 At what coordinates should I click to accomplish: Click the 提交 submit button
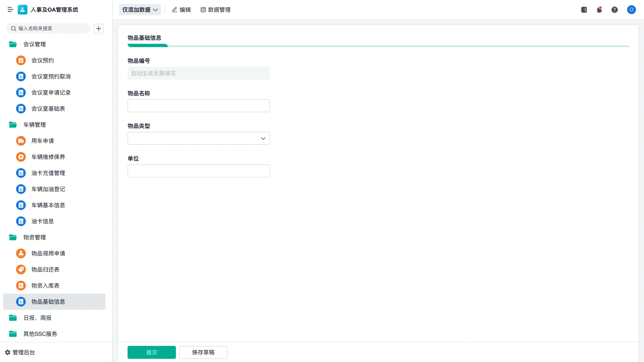[151, 352]
